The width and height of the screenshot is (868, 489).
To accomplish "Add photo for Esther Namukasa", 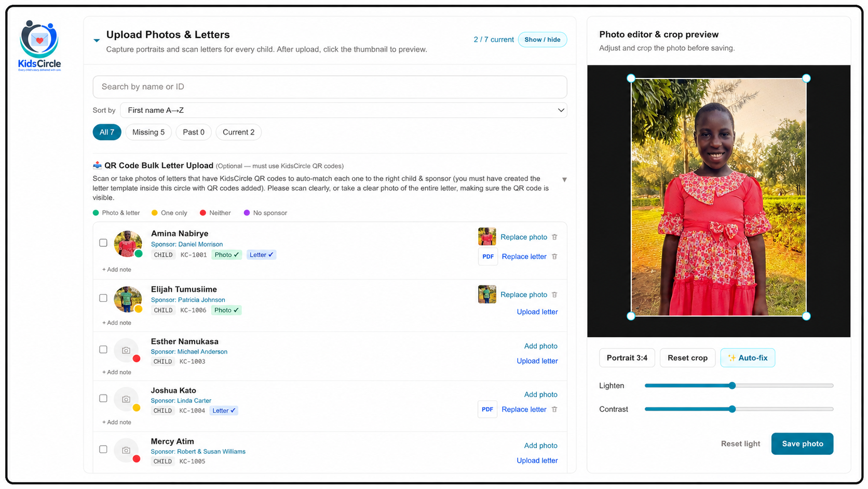I will [541, 346].
